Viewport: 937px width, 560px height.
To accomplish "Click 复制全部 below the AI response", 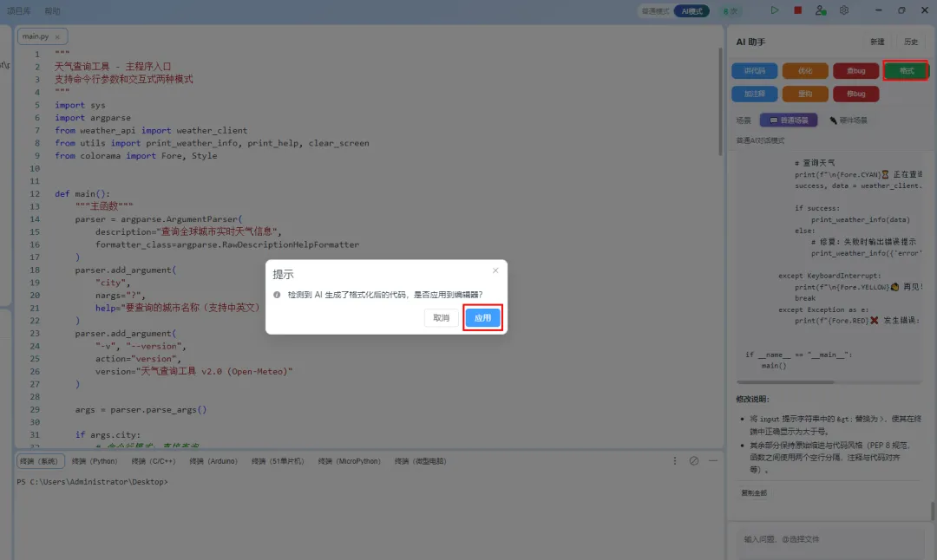I will tap(754, 493).
